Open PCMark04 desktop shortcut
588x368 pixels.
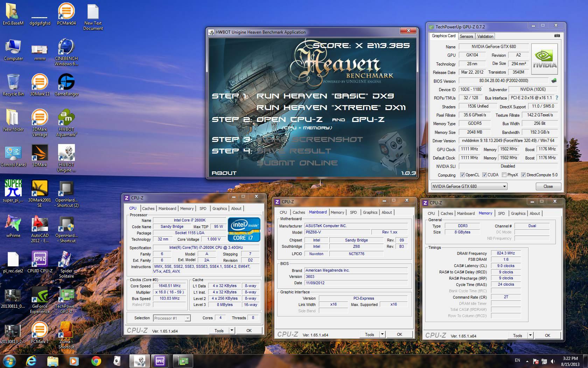[x=66, y=14]
